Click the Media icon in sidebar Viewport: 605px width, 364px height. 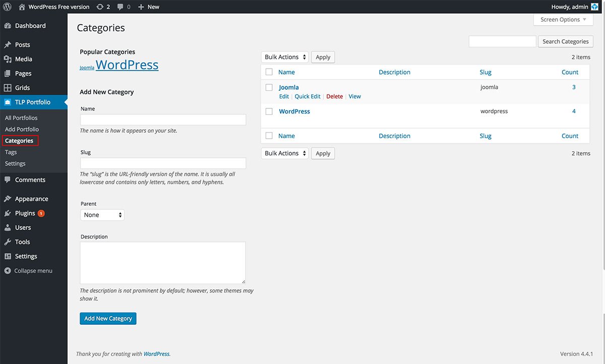(8, 59)
